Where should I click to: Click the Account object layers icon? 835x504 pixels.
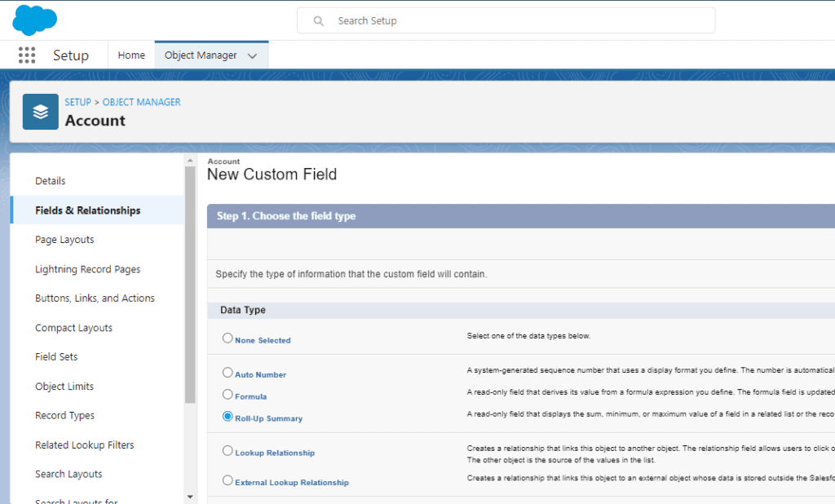pos(41,112)
